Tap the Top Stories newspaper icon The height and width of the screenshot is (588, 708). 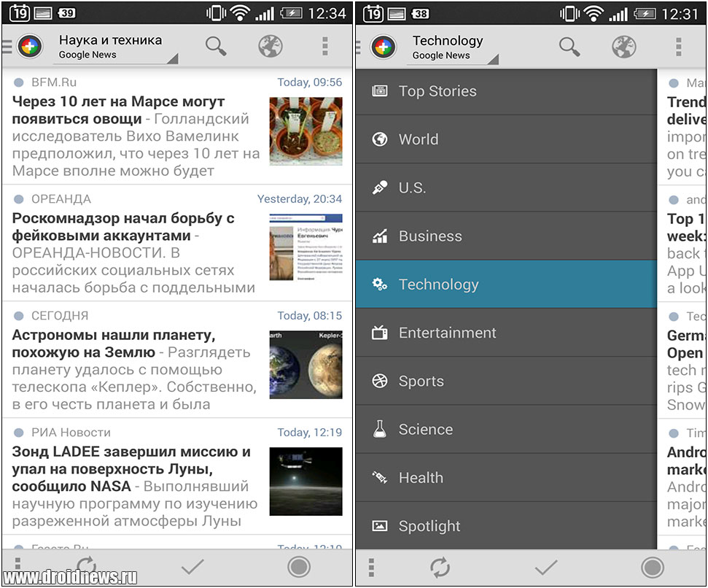[x=379, y=91]
